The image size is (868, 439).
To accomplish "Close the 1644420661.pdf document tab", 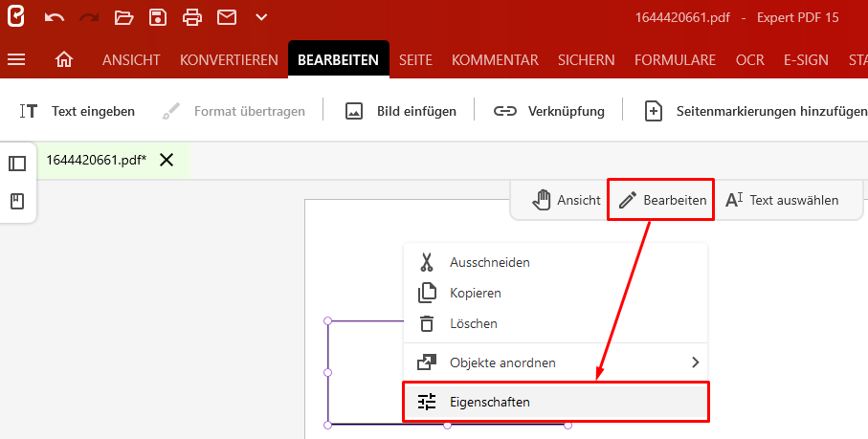I will (167, 161).
